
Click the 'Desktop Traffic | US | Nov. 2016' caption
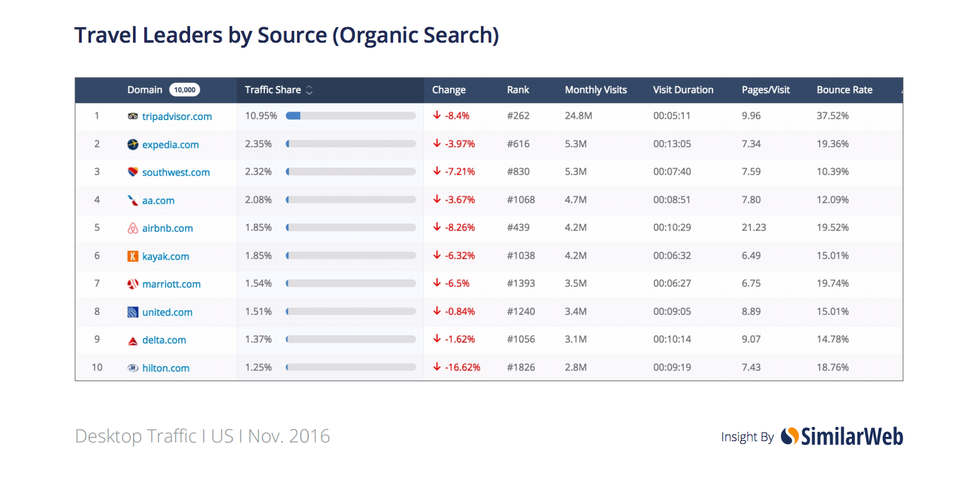202,436
